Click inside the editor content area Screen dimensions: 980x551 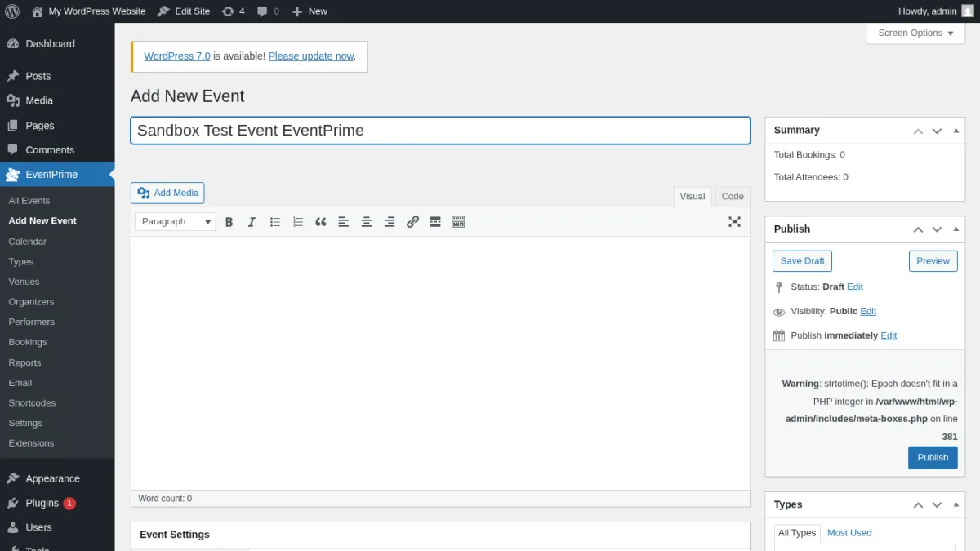[440, 363]
